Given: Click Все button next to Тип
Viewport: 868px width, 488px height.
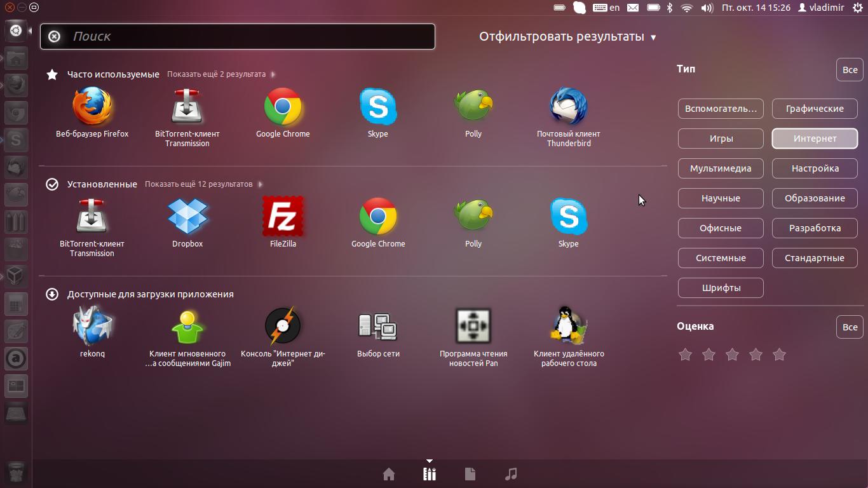Looking at the screenshot, I should pyautogui.click(x=850, y=70).
